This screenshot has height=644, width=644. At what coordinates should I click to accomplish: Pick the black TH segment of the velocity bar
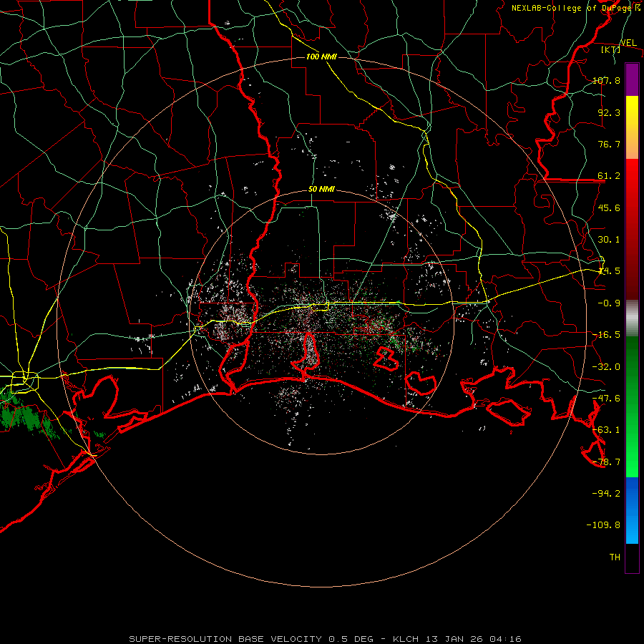[x=632, y=558]
